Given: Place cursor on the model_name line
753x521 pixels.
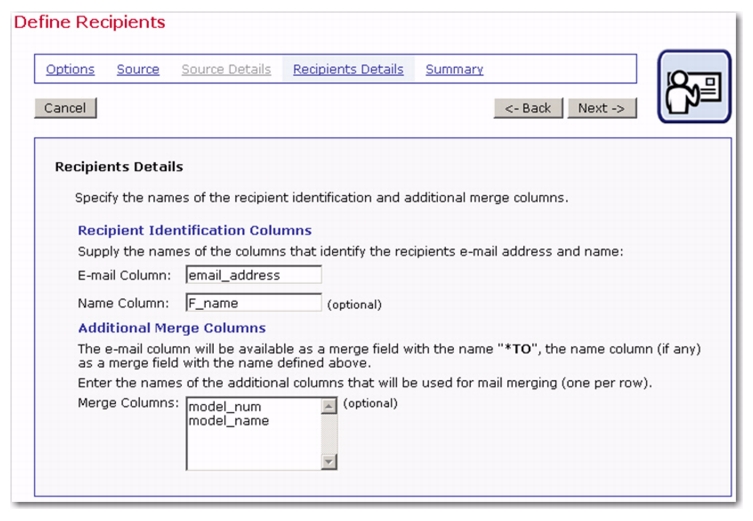Looking at the screenshot, I should point(228,421).
